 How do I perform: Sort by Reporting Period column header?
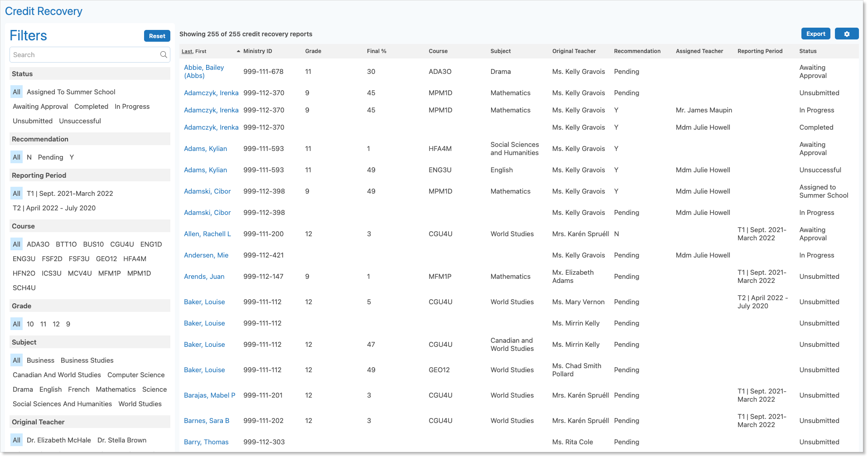click(760, 51)
